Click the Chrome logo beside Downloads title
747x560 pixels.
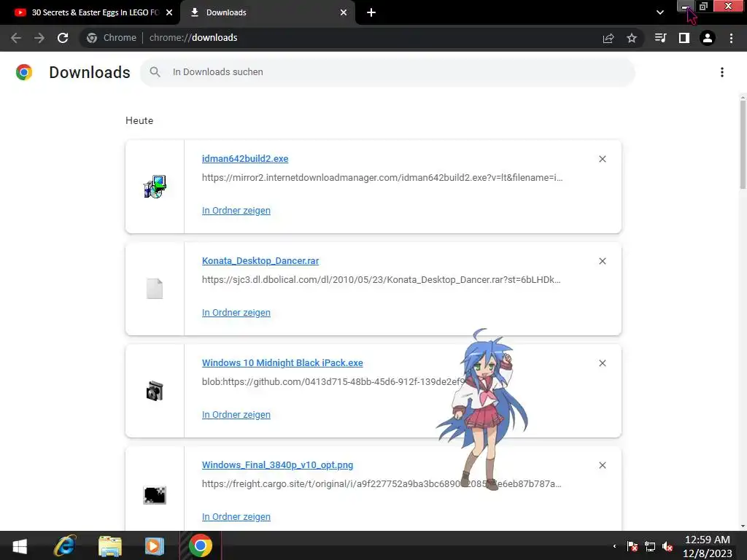coord(24,72)
